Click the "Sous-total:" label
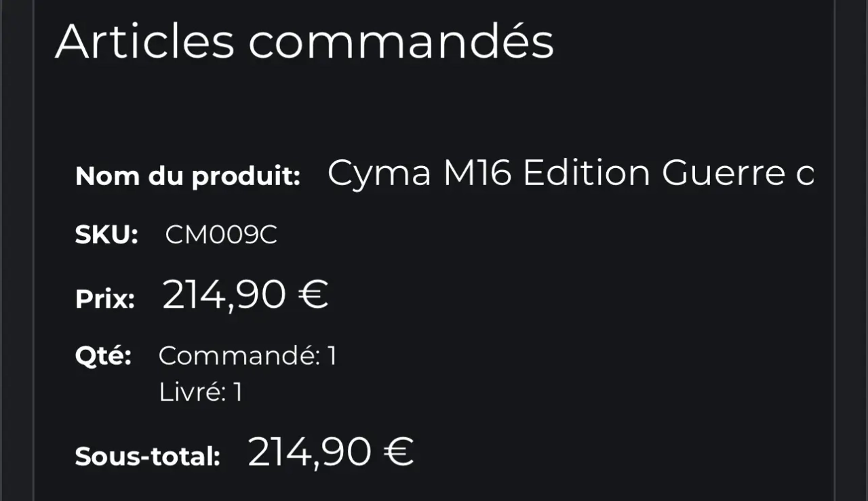Viewport: 868px width, 501px height. (148, 456)
